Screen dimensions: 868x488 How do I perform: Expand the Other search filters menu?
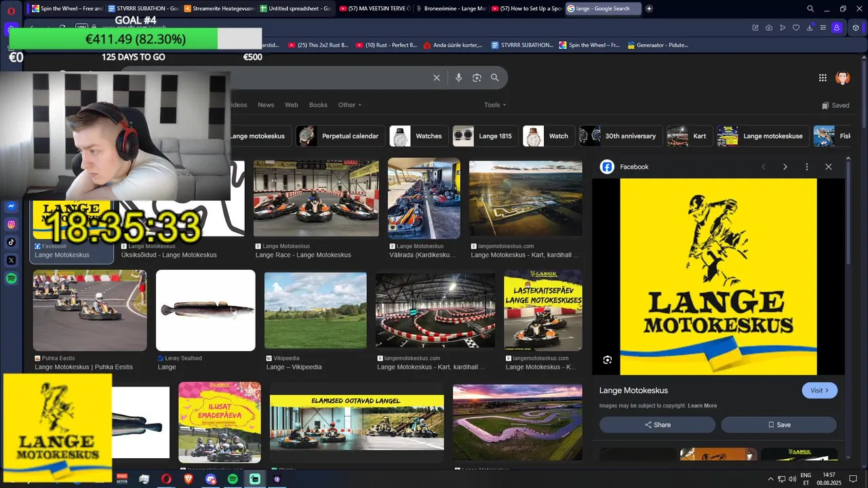(350, 105)
